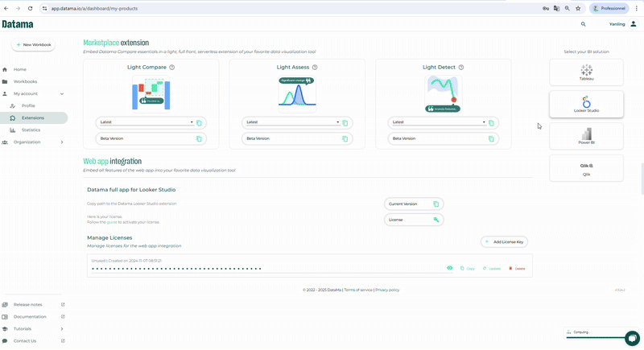Select Power BI as BI solution
Viewport: 644px width, 350px height.
coord(587,136)
